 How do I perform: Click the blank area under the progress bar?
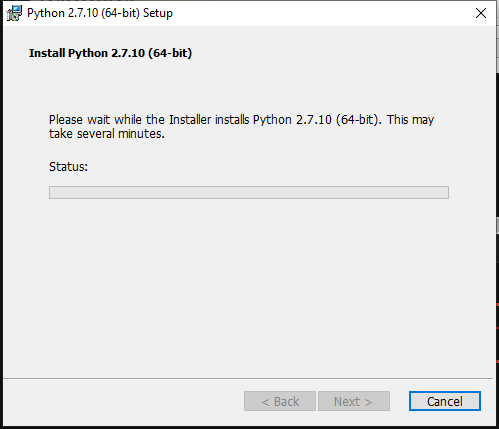point(249,287)
